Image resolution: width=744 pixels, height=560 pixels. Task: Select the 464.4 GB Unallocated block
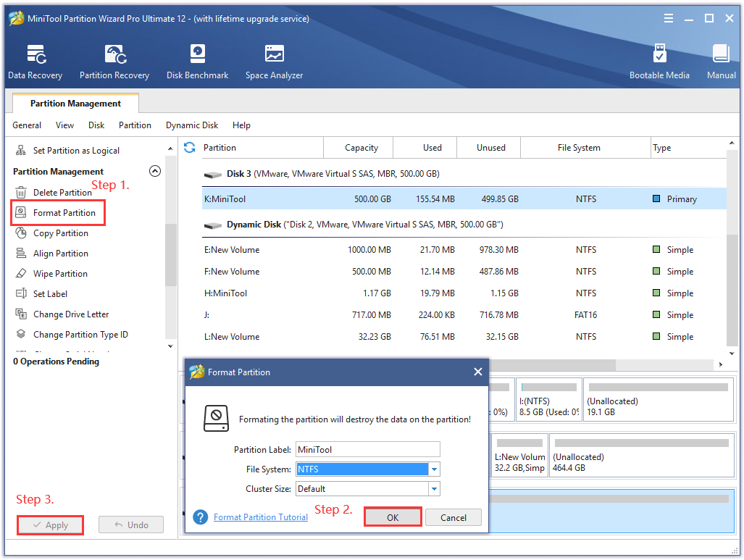tap(642, 455)
